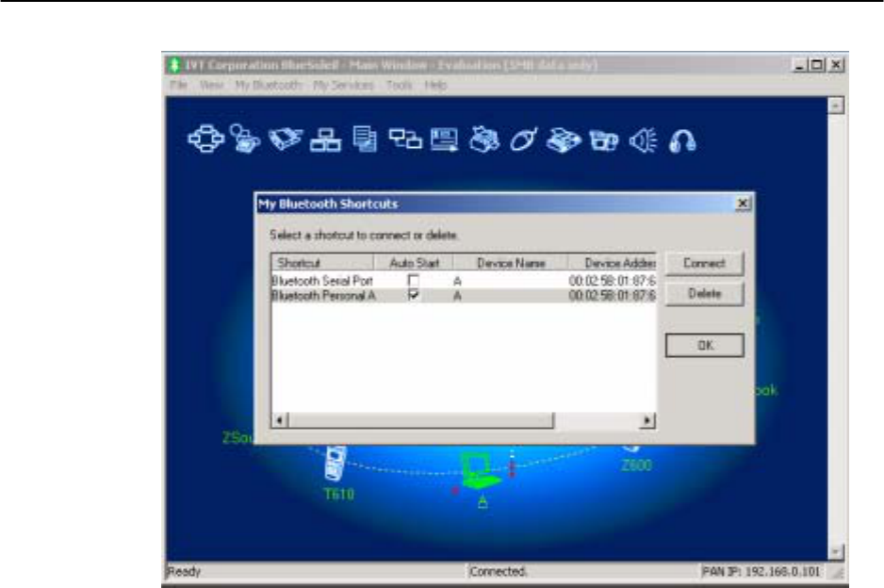Select the Bluetooth Serial Port shortcut row
Viewport: 884px width, 588px height.
[x=464, y=280]
